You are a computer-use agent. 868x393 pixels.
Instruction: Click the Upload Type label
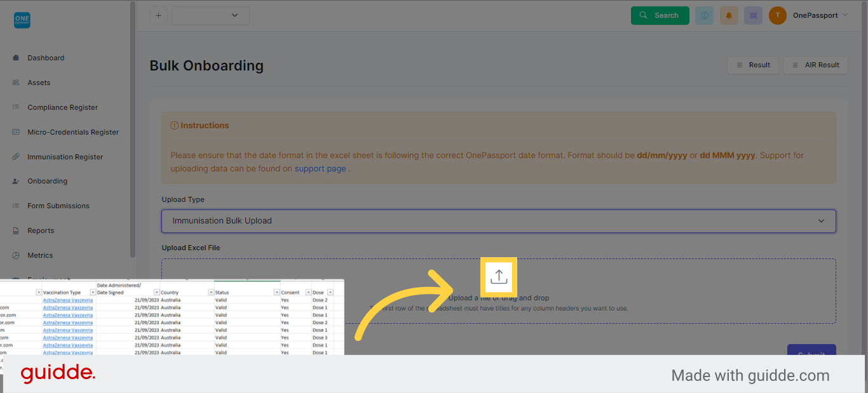point(183,199)
